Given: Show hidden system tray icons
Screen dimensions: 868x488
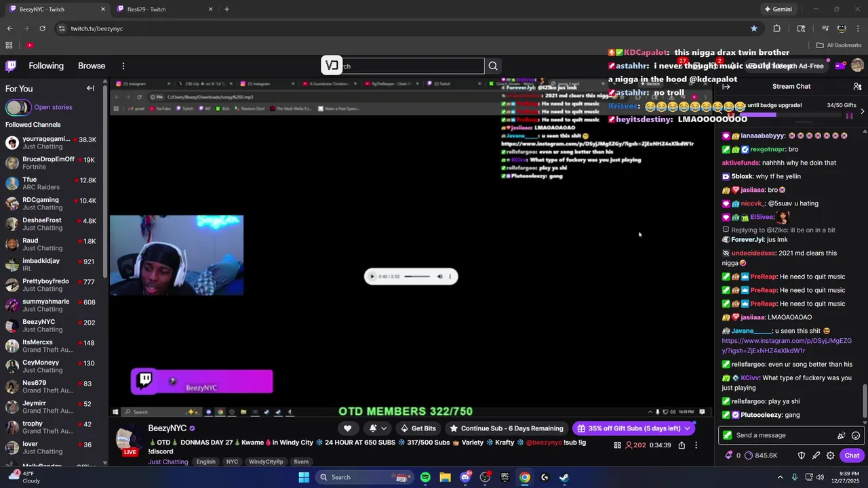Looking at the screenshot, I should point(780,477).
